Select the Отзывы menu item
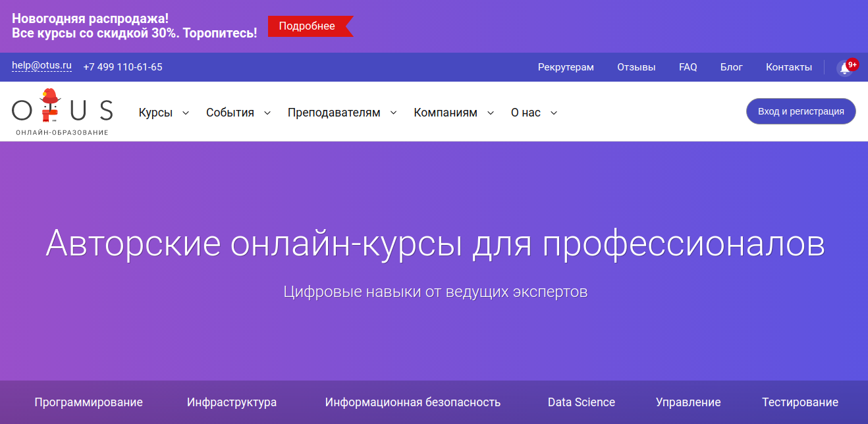This screenshot has width=868, height=424. tap(636, 66)
